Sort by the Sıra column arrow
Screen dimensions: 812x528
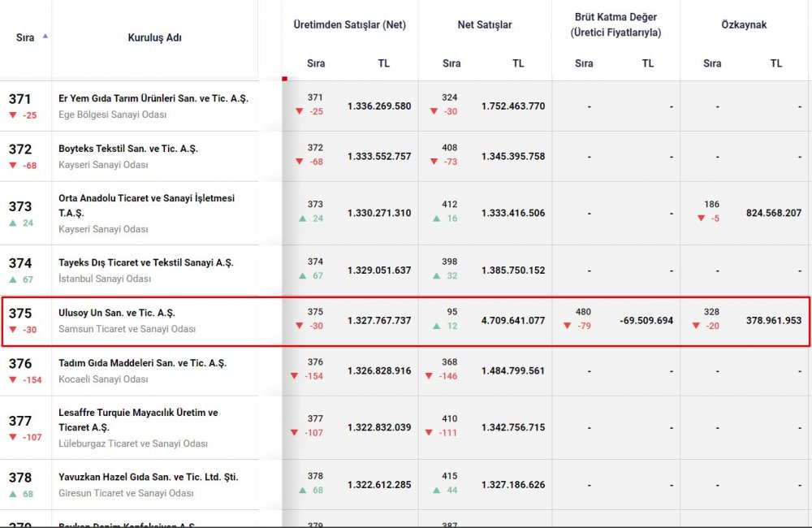[x=45, y=36]
